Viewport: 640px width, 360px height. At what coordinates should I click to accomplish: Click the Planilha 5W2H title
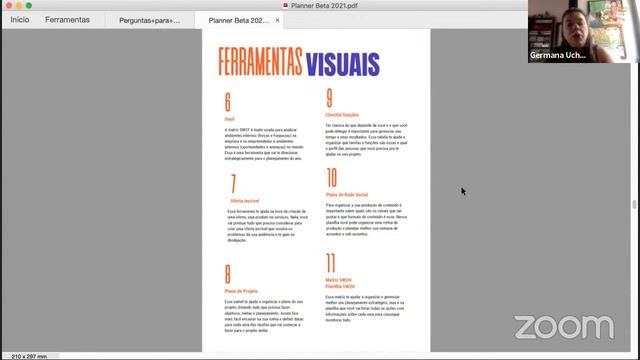(340, 287)
